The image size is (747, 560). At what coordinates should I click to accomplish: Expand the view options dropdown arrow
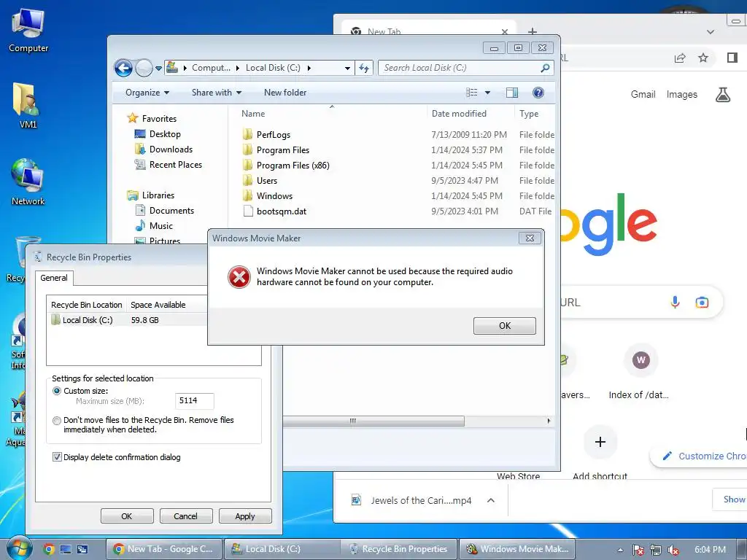coord(487,93)
